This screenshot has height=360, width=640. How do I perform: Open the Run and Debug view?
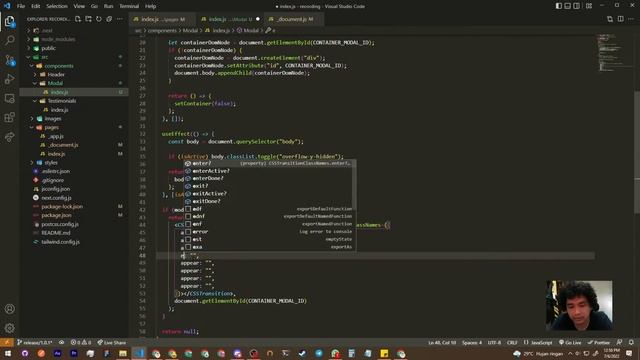[10, 79]
